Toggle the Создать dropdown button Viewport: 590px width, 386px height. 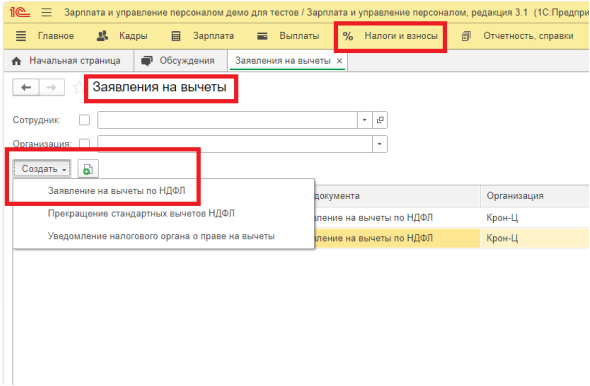pyautogui.click(x=42, y=169)
